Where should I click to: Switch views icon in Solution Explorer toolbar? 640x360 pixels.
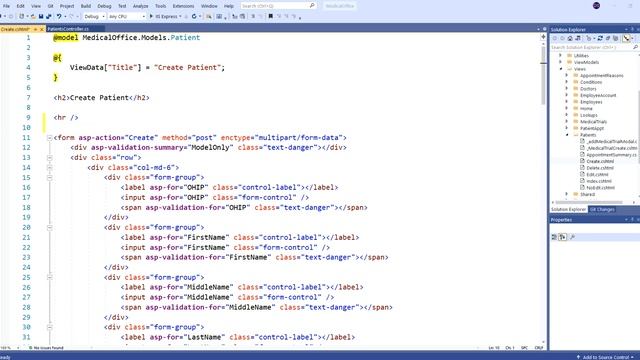578,38
